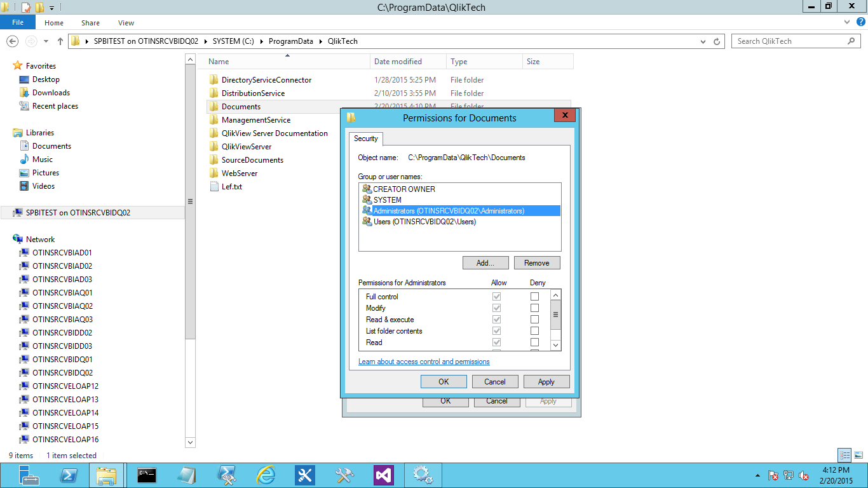
Task: Open Explorer Help question mark icon
Action: tap(860, 22)
